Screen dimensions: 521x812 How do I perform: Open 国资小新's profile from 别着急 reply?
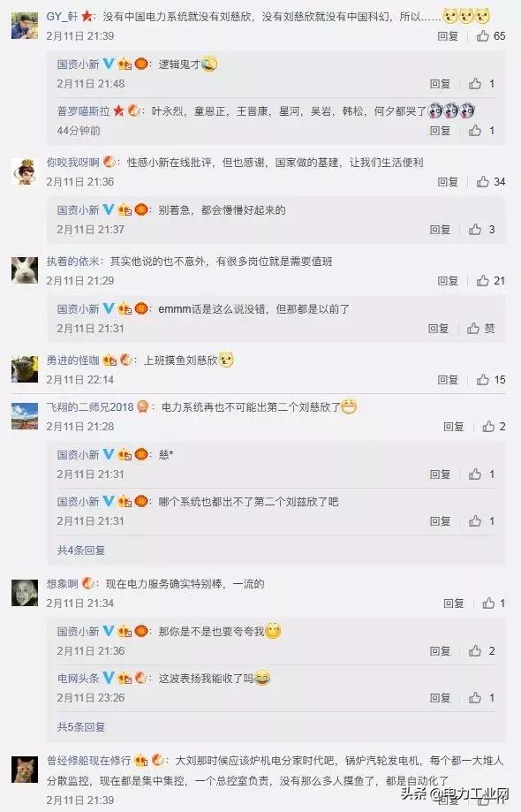[78, 209]
